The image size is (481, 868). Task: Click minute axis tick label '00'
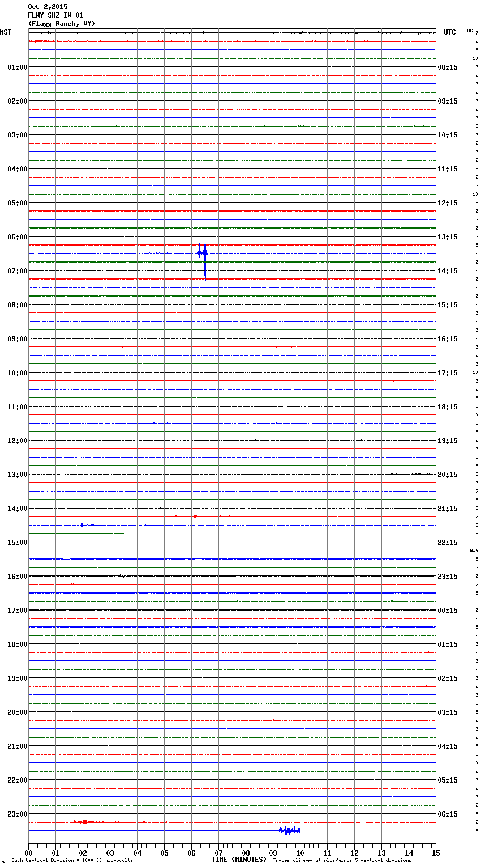[28, 853]
